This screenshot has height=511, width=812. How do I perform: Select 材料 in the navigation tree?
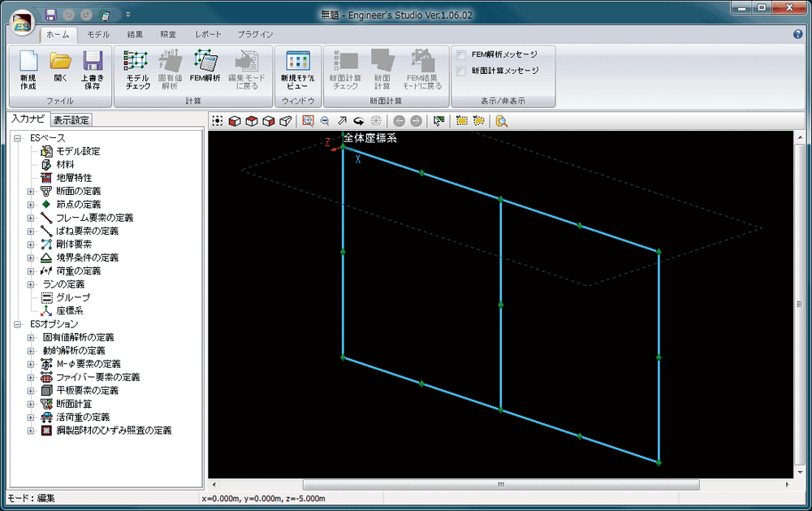pos(65,164)
